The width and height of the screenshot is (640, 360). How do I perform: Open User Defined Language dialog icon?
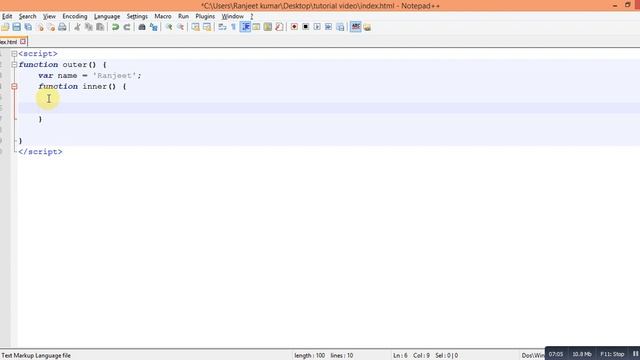pos(256,27)
